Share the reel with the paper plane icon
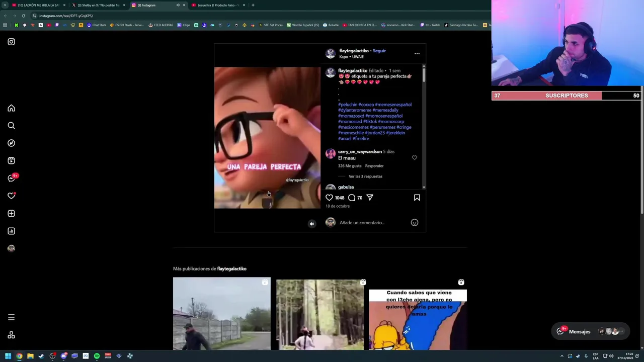This screenshot has height=362, width=644. coord(370,198)
